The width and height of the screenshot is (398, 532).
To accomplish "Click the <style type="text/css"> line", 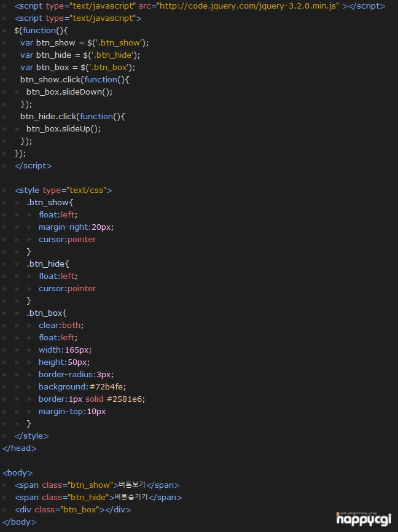I will click(63, 190).
